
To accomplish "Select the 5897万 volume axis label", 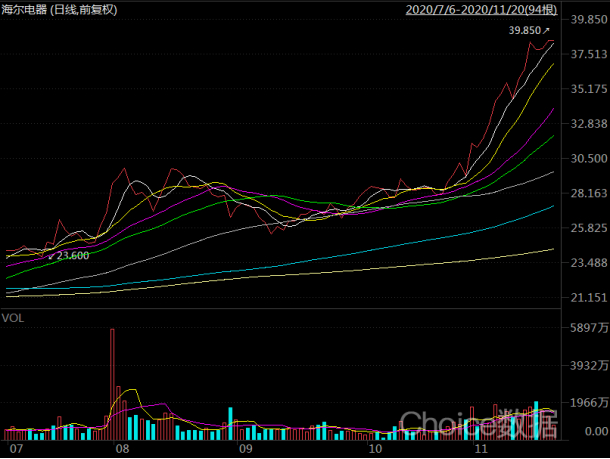I will pyautogui.click(x=589, y=328).
